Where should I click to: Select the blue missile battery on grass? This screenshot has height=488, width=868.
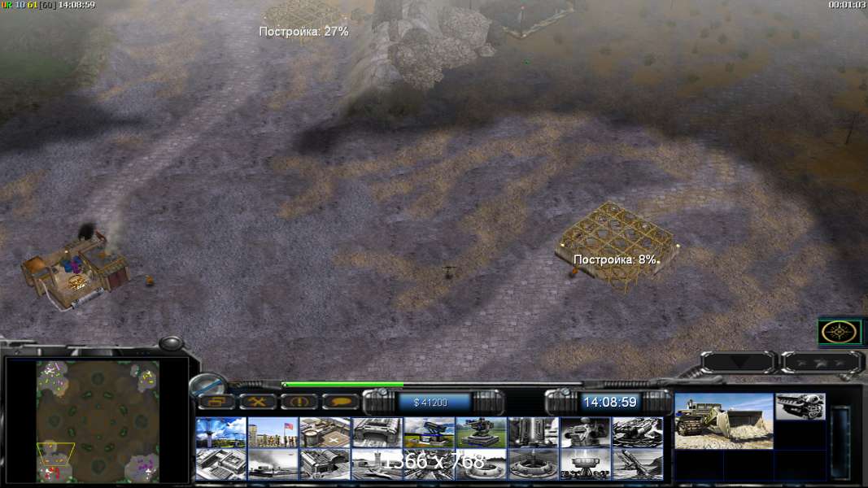point(429,433)
